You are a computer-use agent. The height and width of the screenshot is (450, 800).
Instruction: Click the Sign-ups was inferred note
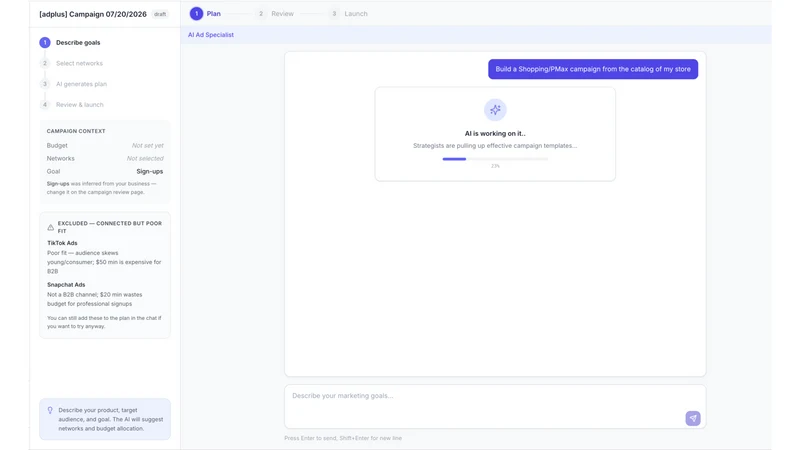tap(102, 188)
